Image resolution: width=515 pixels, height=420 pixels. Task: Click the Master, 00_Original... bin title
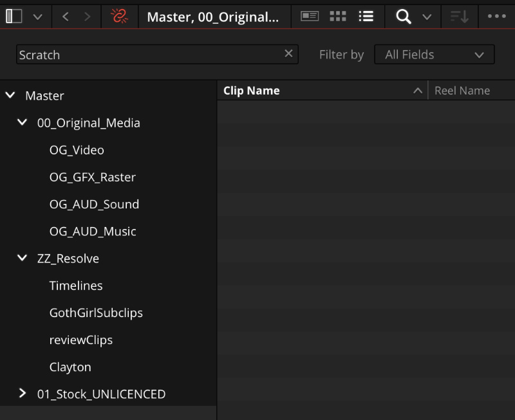213,17
